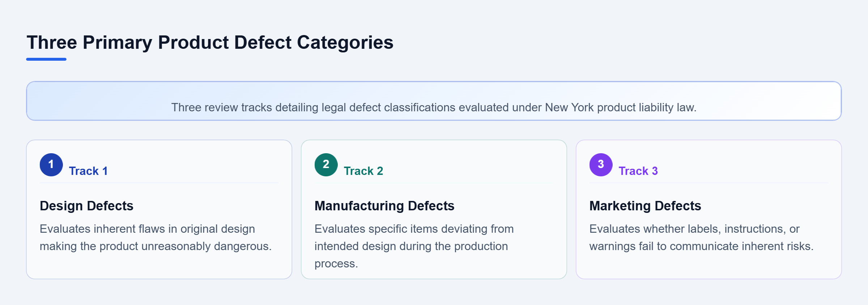Select the Track 1 label
This screenshot has width=868, height=305.
(x=88, y=171)
